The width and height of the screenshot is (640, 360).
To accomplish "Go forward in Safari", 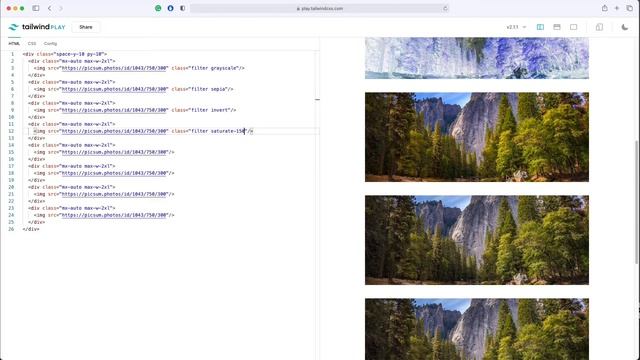I will pyautogui.click(x=61, y=8).
